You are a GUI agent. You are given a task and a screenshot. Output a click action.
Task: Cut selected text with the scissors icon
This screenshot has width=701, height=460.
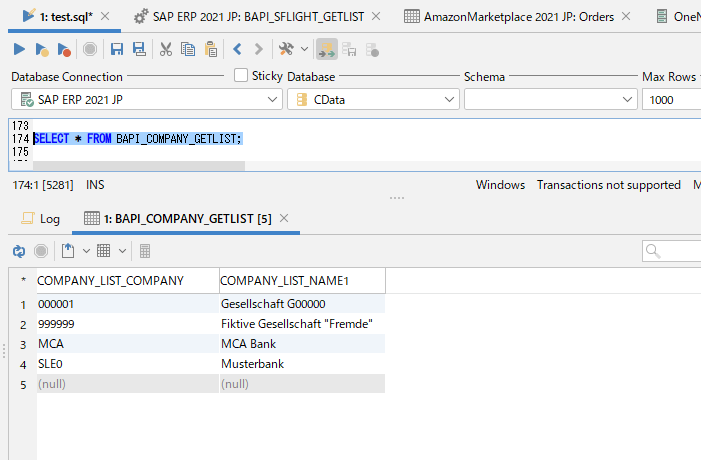pos(166,49)
